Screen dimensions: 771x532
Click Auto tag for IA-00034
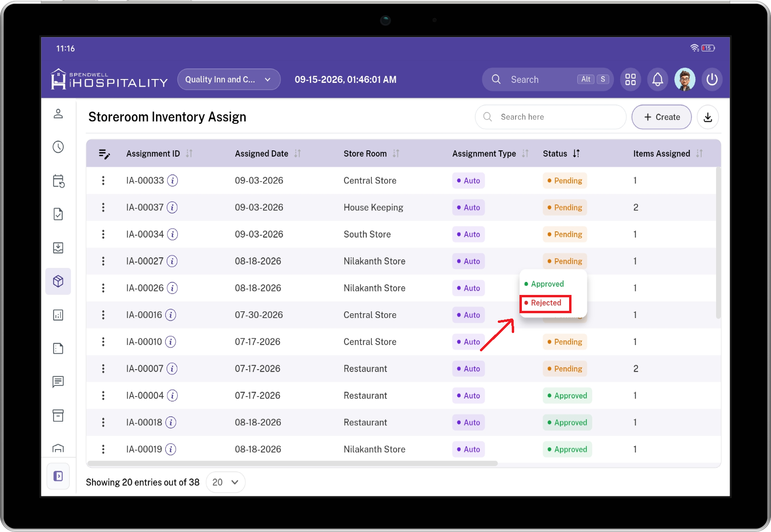[x=468, y=235]
